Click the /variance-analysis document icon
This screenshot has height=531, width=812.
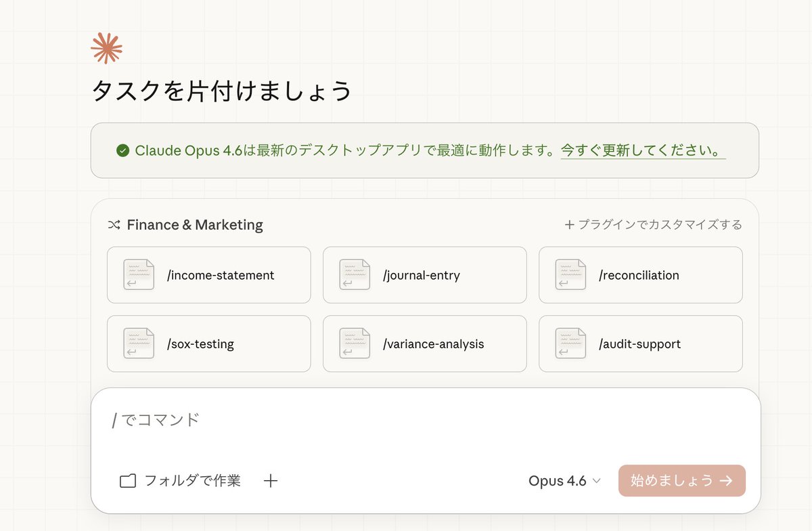coord(355,343)
